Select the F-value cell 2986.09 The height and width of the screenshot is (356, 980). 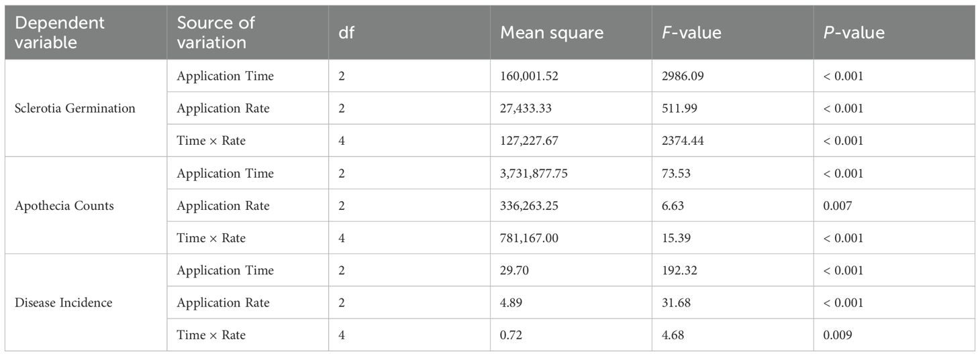pos(683,76)
